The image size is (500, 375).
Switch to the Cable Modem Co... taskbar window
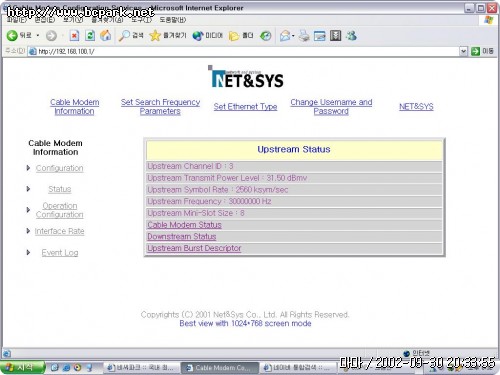click(x=220, y=368)
